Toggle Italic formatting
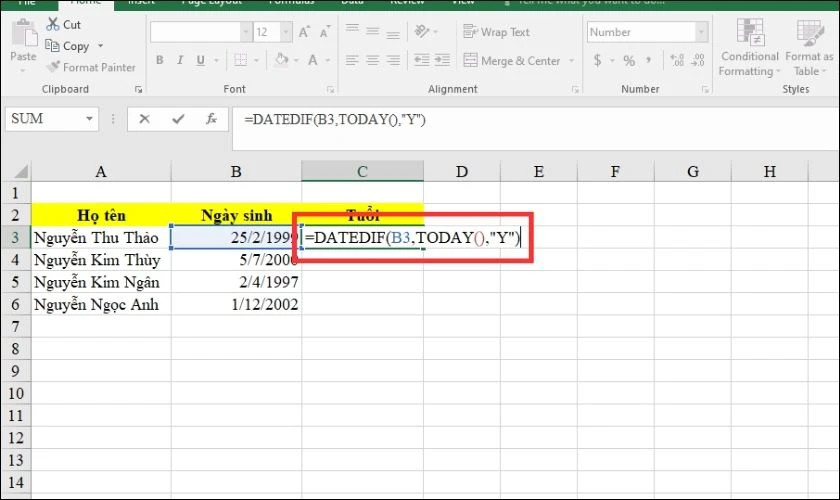840x500 pixels. [180, 60]
